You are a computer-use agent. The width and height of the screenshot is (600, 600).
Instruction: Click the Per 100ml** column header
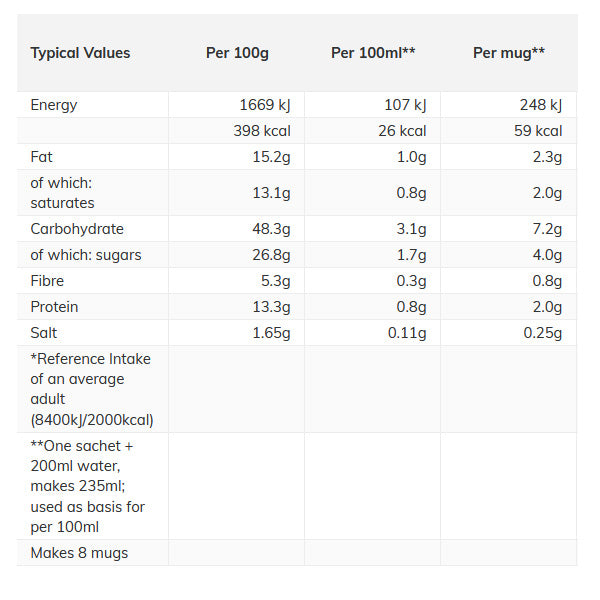coord(373,53)
